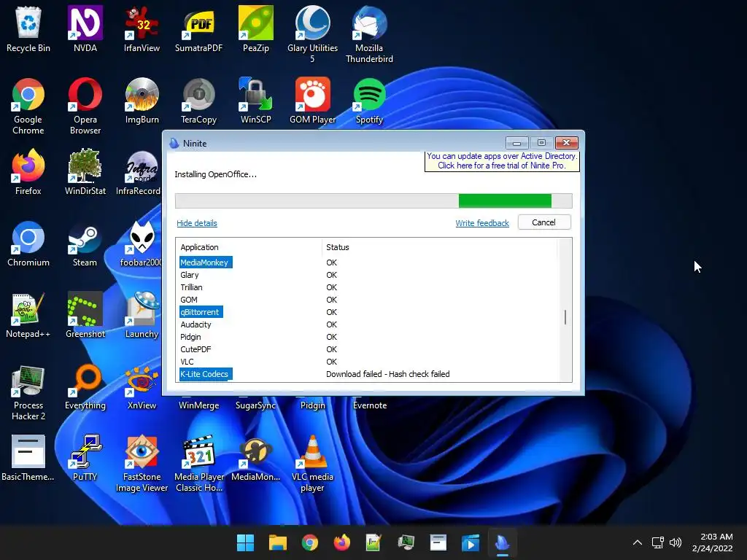Select the Process Hacker 2 desktop icon
Screen dimensions: 747x560
(28, 392)
